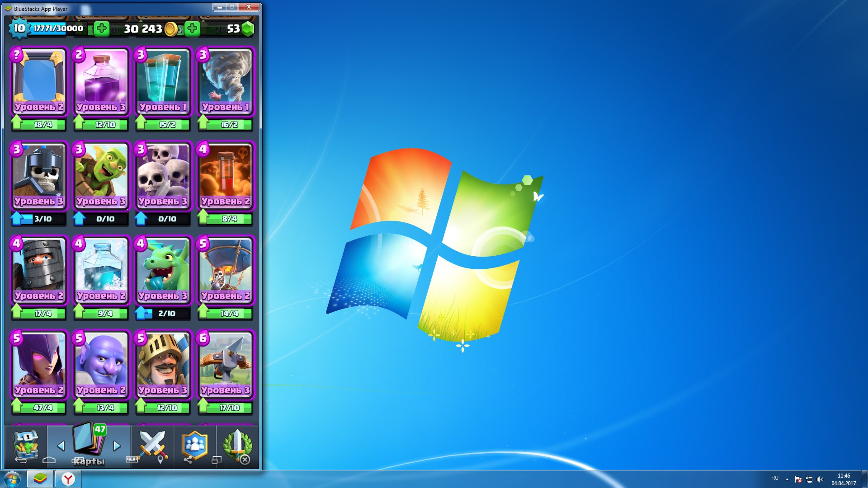Click the 0/10 counter under Goblin Barrel

(105, 219)
